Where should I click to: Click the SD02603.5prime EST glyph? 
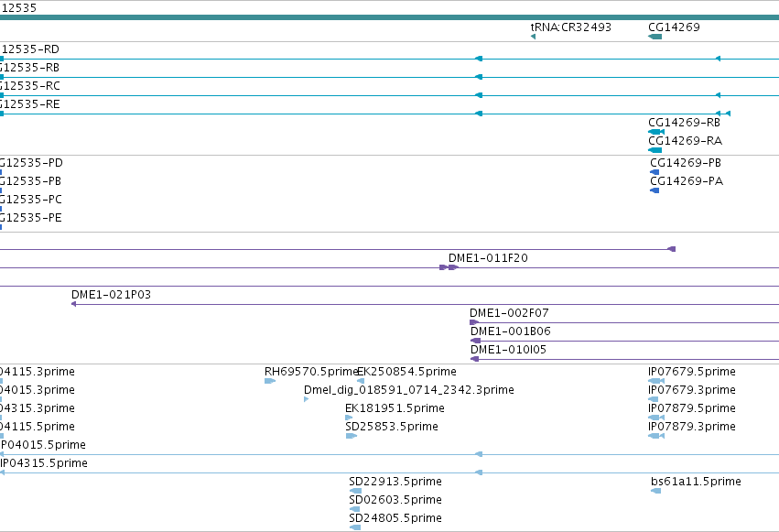tap(355, 509)
